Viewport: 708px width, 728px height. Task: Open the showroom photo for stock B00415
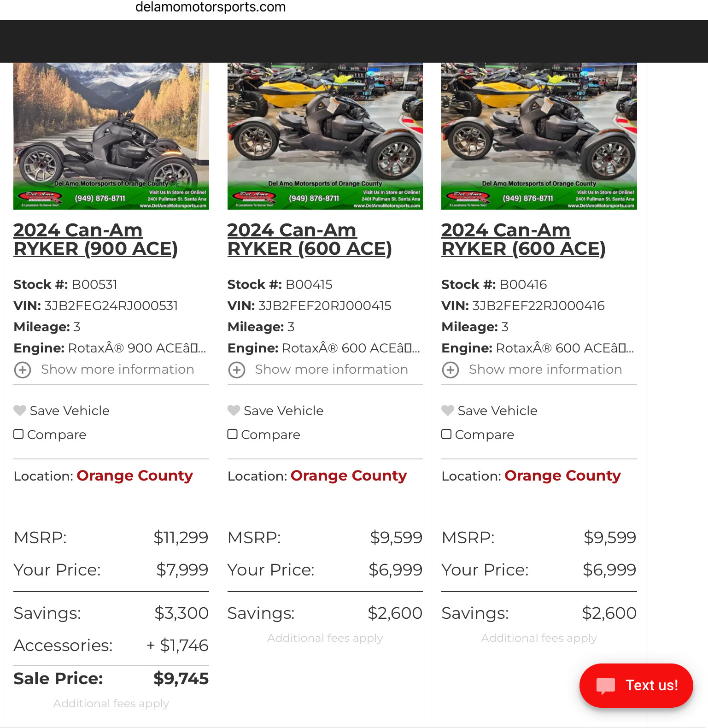click(325, 136)
